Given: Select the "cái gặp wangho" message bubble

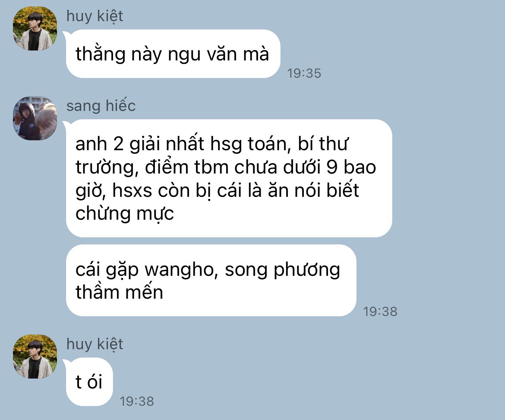Looking at the screenshot, I should coord(211,280).
